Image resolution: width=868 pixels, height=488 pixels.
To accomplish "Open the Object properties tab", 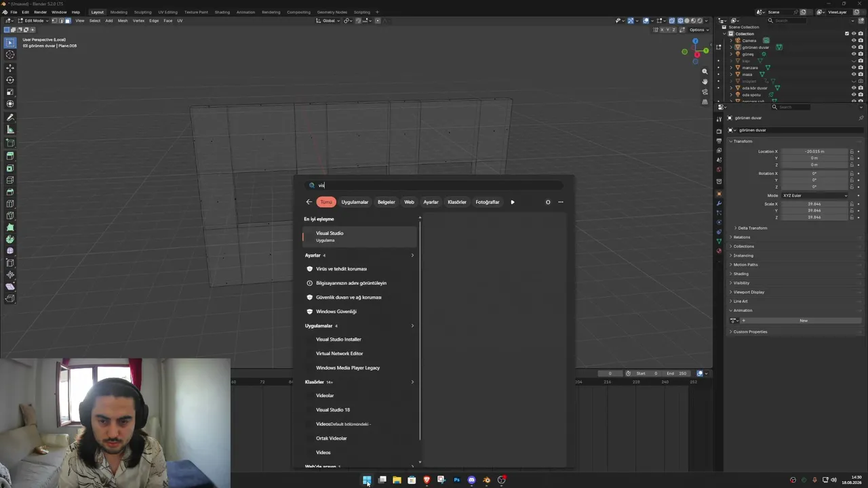I will tap(719, 194).
